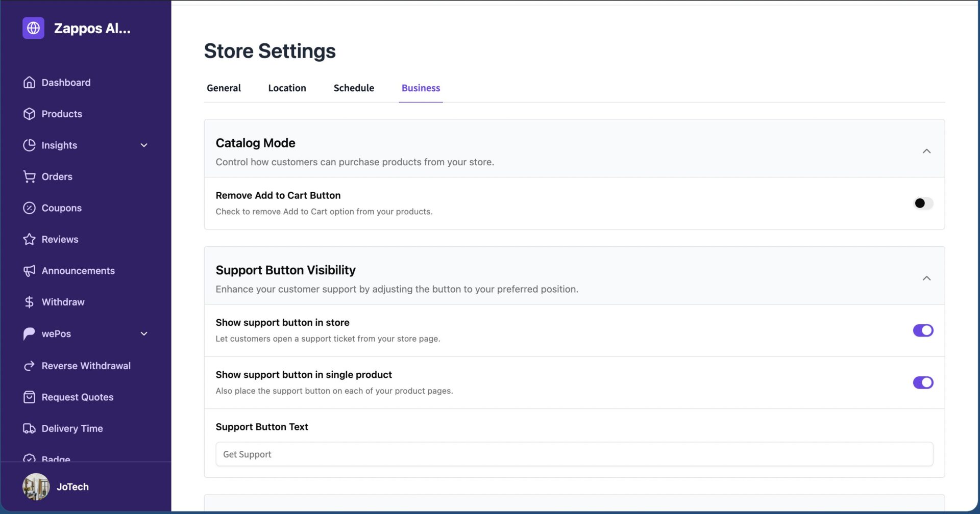Viewport: 980px width, 514px height.
Task: Open Request Quotes page
Action: [78, 397]
